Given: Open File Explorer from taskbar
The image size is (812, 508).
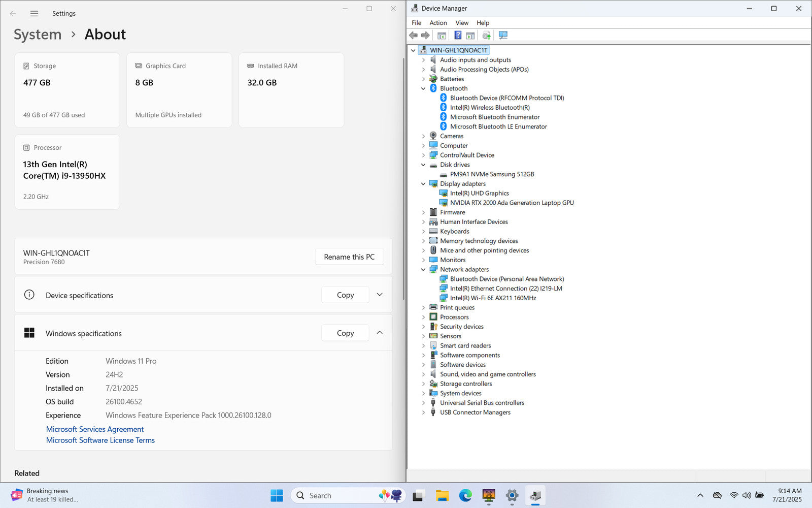Looking at the screenshot, I should point(442,495).
